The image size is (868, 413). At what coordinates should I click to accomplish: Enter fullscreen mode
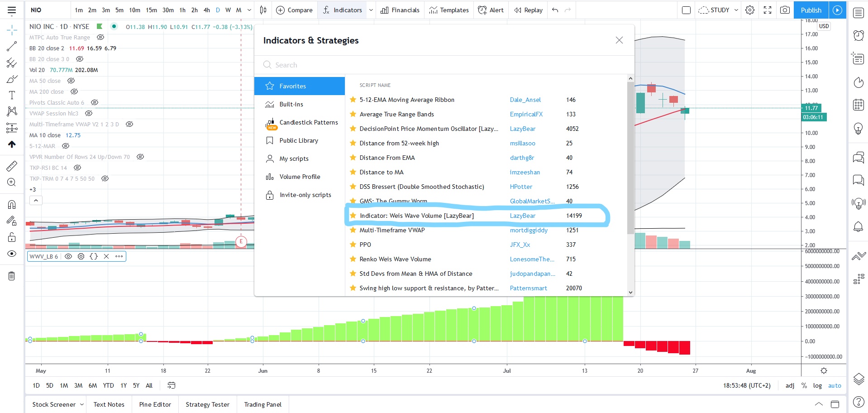[768, 10]
